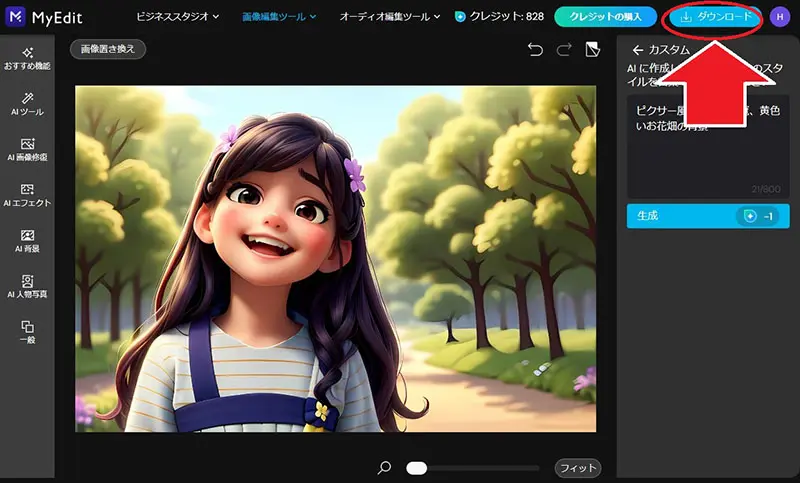800x483 pixels.
Task: Open the AI人物写真 tool
Action: coord(27,287)
